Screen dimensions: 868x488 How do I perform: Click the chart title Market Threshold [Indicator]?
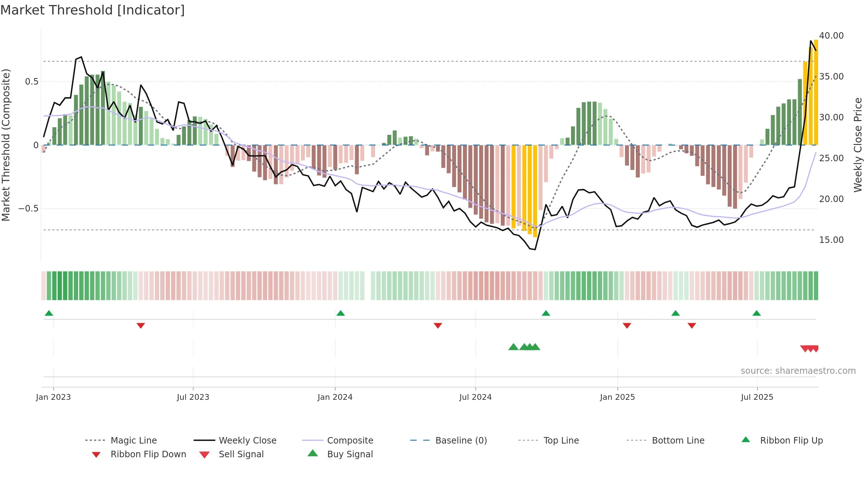[x=93, y=10]
